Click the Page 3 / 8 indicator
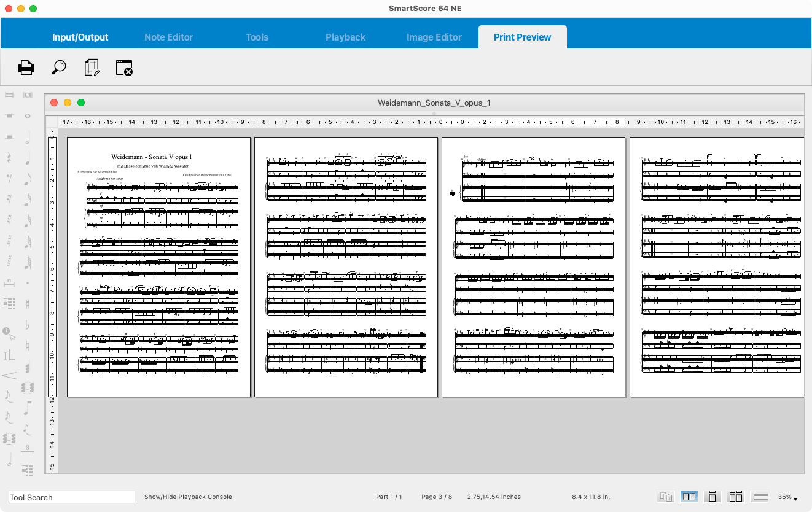 (437, 497)
